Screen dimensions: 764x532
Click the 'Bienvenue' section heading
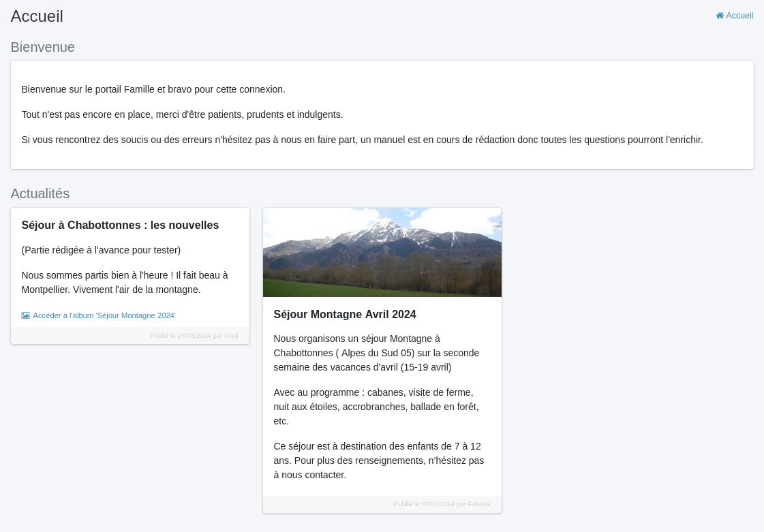pos(42,47)
